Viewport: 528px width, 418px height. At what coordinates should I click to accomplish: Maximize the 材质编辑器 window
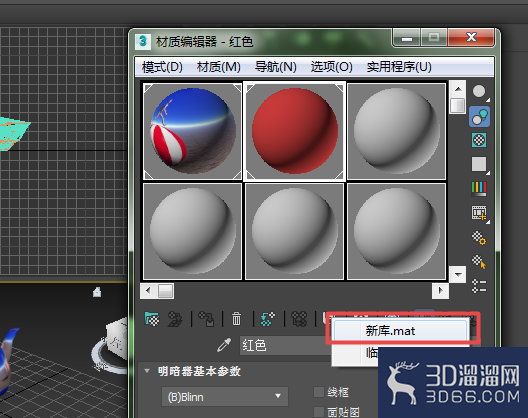coord(433,37)
